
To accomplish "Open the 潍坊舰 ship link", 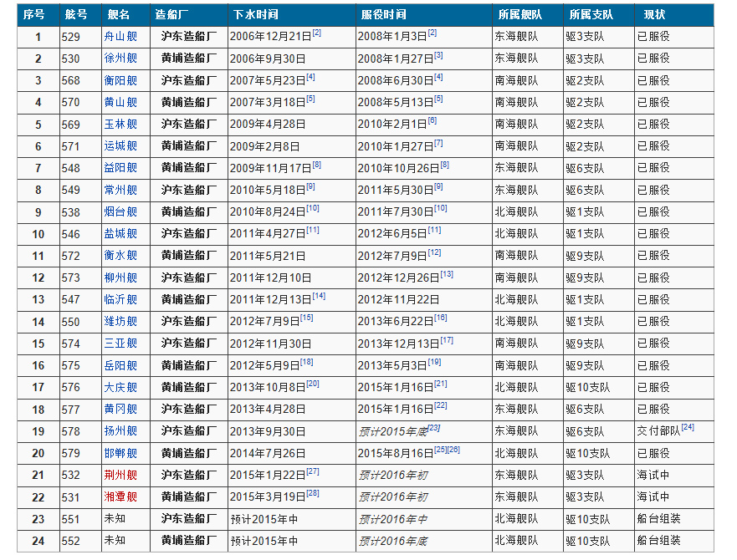I will (120, 322).
